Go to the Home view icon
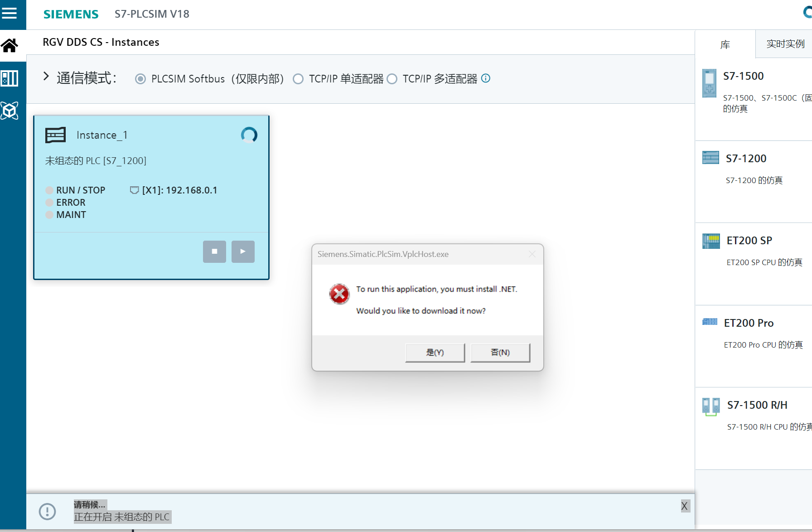The width and height of the screenshot is (812, 532). click(x=10, y=45)
